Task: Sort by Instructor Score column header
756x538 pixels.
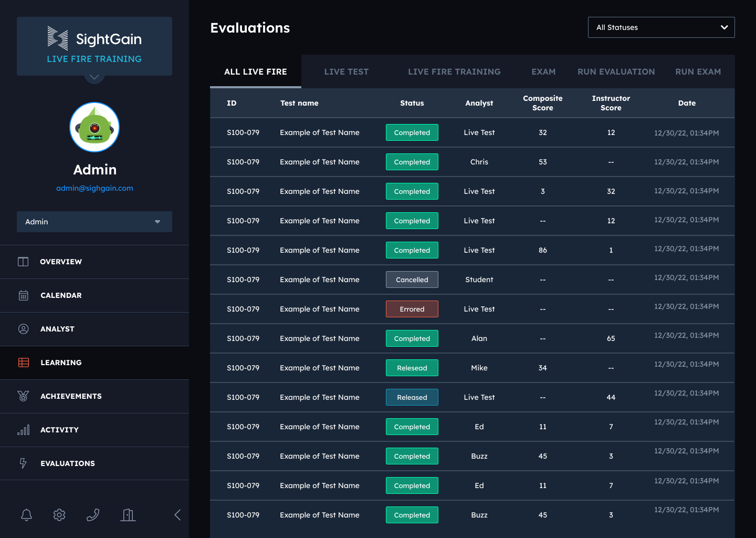Action: point(611,103)
